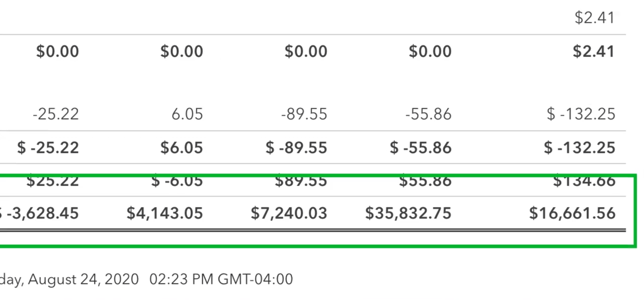Click the bold $ -132.25 subtotal
Image resolution: width=644 pixels, height=300 pixels.
580,148
